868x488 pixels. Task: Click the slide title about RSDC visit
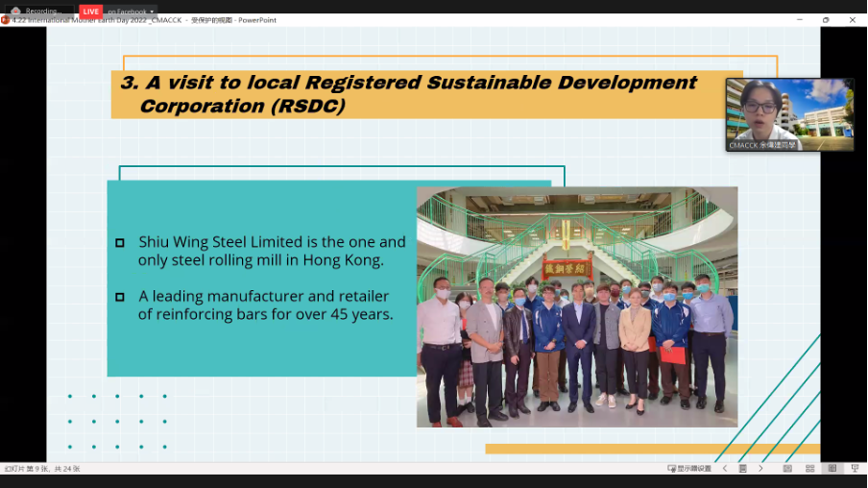tap(408, 94)
